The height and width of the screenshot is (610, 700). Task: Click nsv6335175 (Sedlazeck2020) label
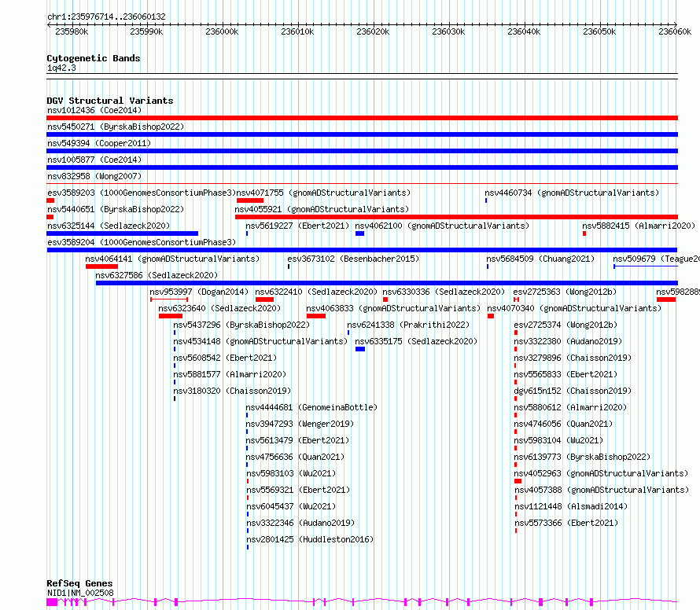416,341
